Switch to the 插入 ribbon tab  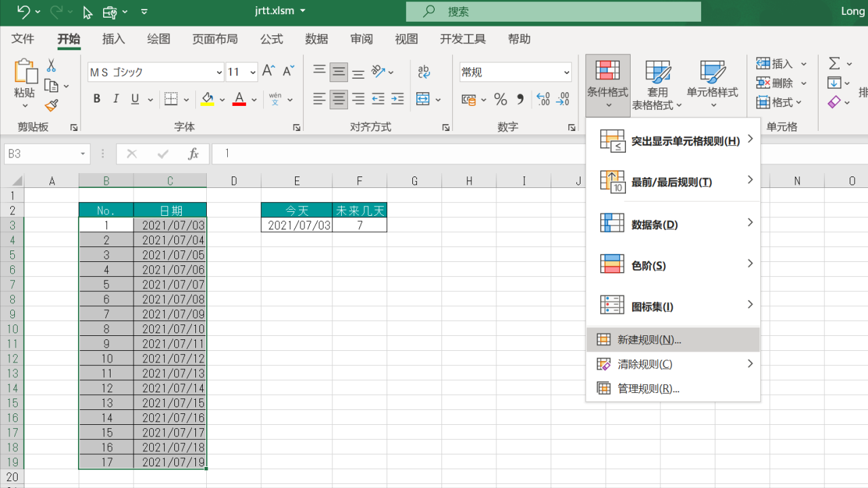click(113, 39)
